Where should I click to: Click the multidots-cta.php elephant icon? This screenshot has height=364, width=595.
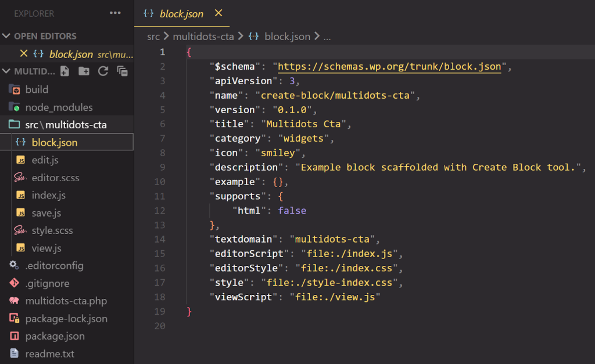tap(15, 301)
